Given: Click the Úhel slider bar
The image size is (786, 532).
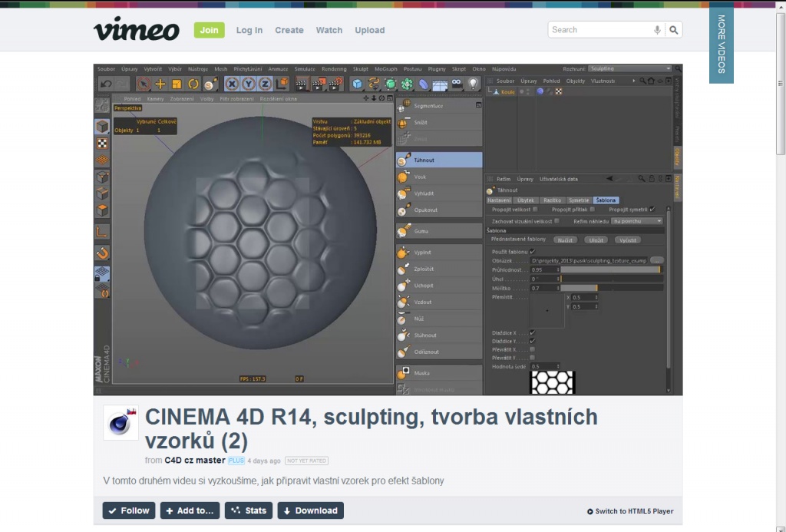Looking at the screenshot, I should [x=612, y=279].
